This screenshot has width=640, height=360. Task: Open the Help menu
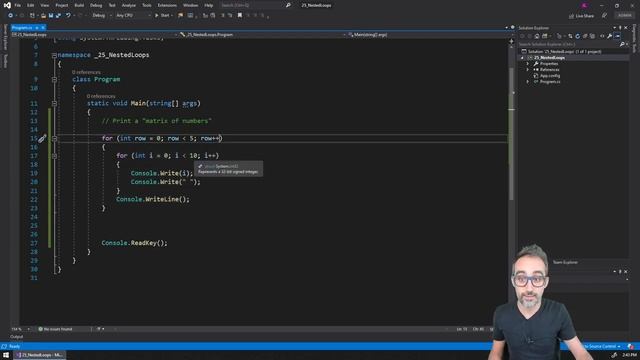pyautogui.click(x=209, y=5)
